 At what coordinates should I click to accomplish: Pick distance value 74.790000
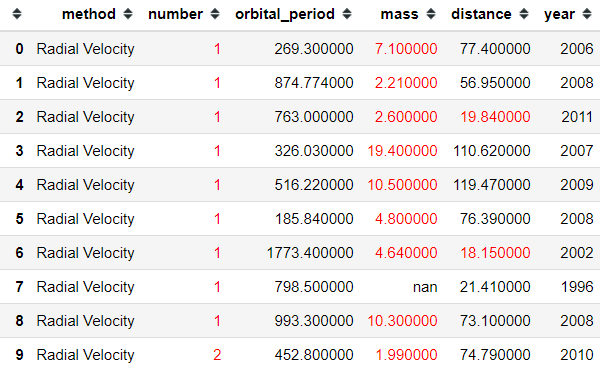(x=495, y=355)
